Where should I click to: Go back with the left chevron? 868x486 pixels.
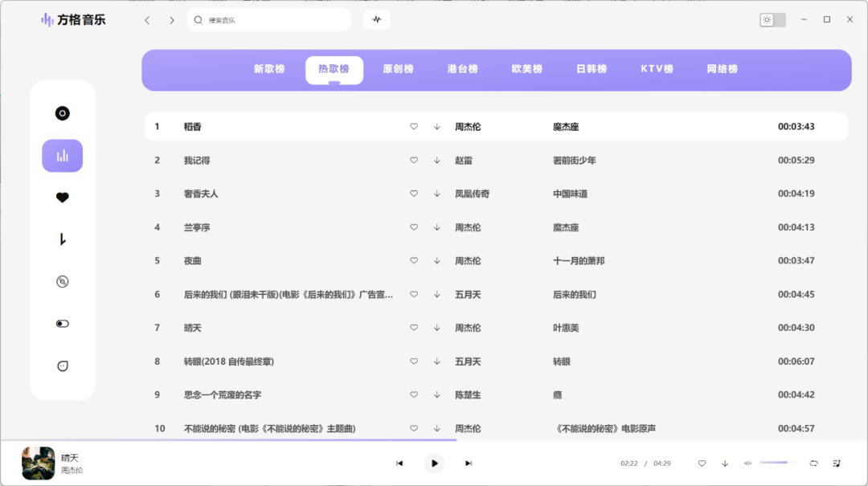coord(147,20)
